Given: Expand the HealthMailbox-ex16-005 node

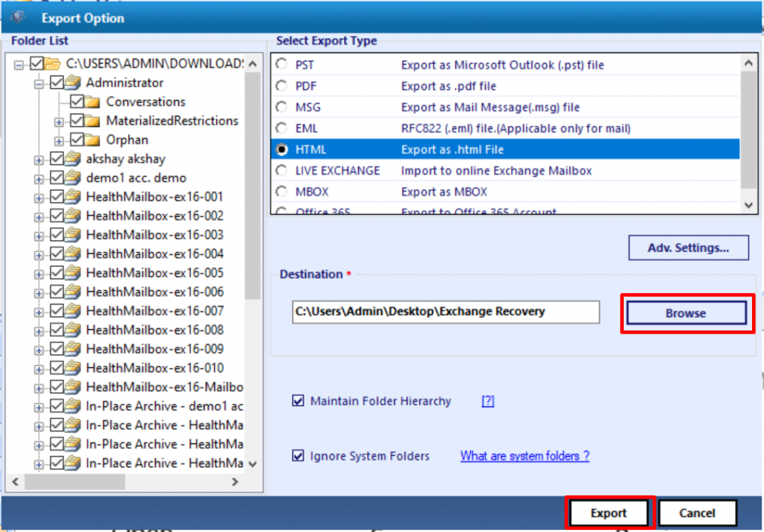Looking at the screenshot, I should coord(39,273).
